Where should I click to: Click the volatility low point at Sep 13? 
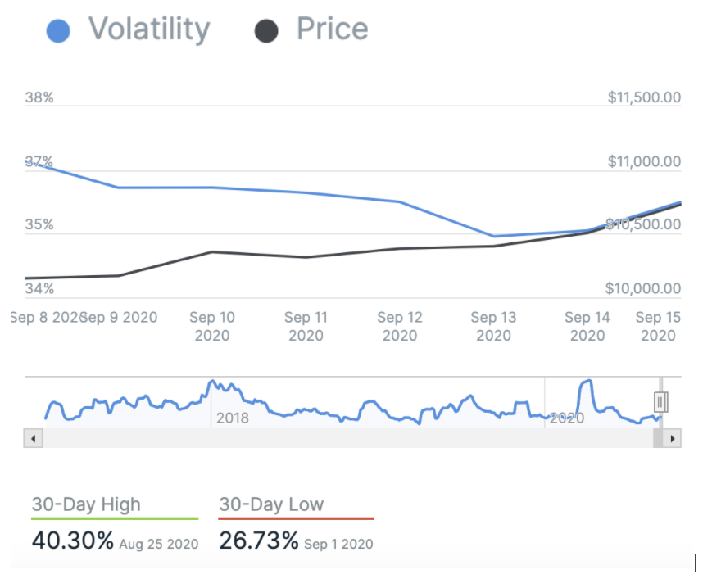click(494, 237)
